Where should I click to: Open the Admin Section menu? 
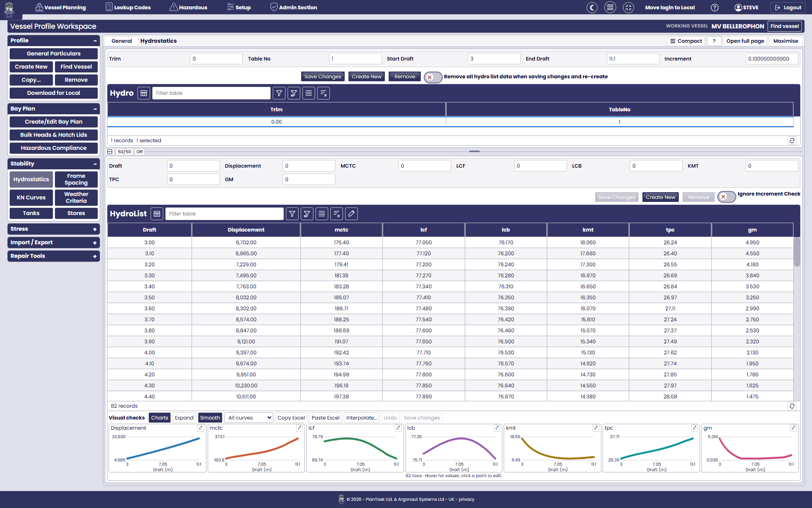click(x=294, y=7)
